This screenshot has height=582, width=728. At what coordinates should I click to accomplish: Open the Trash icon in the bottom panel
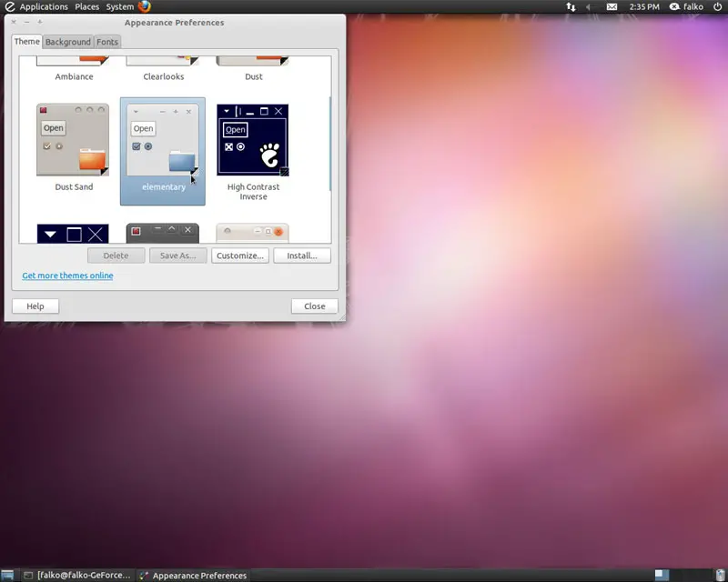point(720,576)
